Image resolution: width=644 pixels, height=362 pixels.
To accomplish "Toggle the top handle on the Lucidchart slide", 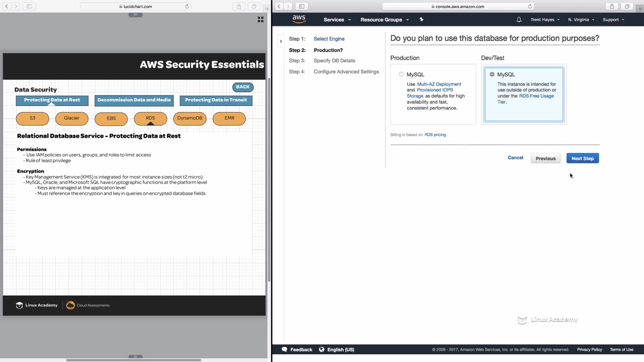I will [x=135, y=15].
